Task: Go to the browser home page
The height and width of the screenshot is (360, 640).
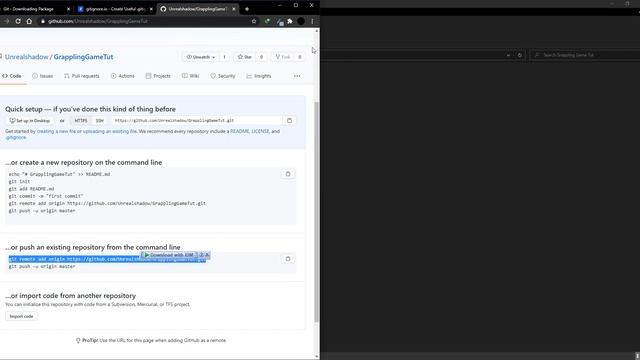Action: tap(29, 21)
